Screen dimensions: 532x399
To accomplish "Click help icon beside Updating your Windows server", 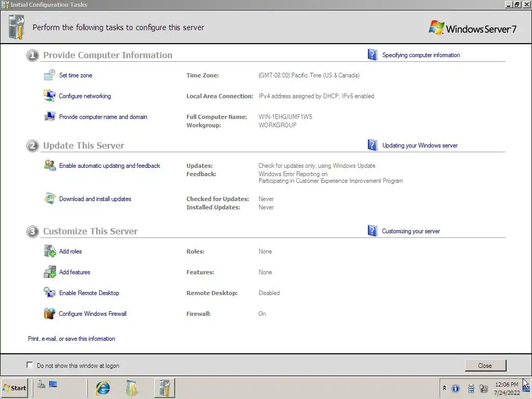I will pyautogui.click(x=373, y=145).
